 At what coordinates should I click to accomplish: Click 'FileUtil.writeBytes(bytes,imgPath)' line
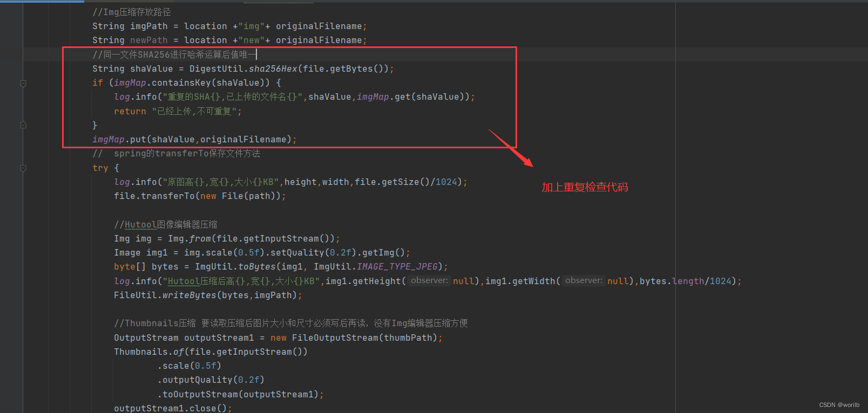(208, 295)
